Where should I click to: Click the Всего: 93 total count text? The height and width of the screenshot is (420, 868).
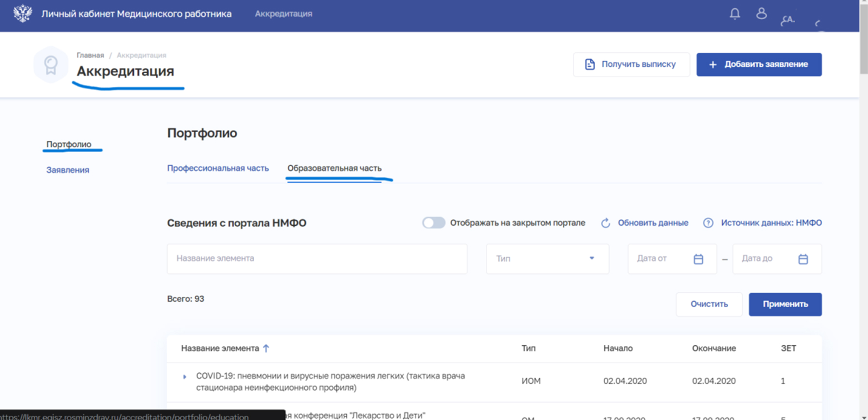click(x=186, y=299)
